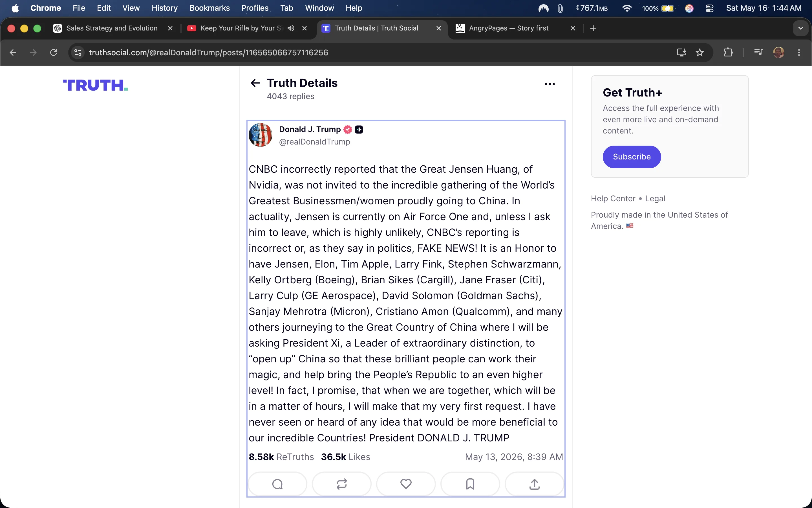This screenshot has width=812, height=508.
Task: Go back using the Truth Details arrow
Action: (x=255, y=83)
